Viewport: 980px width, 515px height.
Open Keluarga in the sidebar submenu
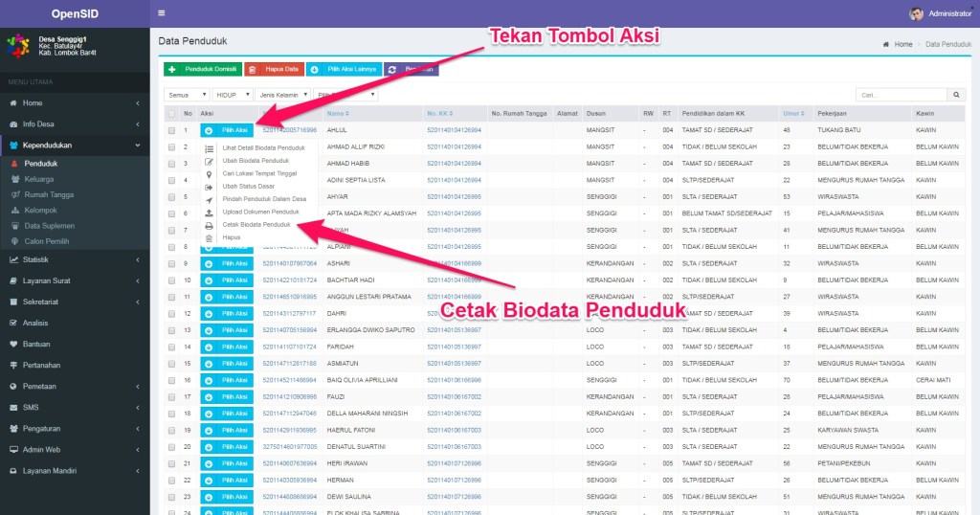point(38,179)
